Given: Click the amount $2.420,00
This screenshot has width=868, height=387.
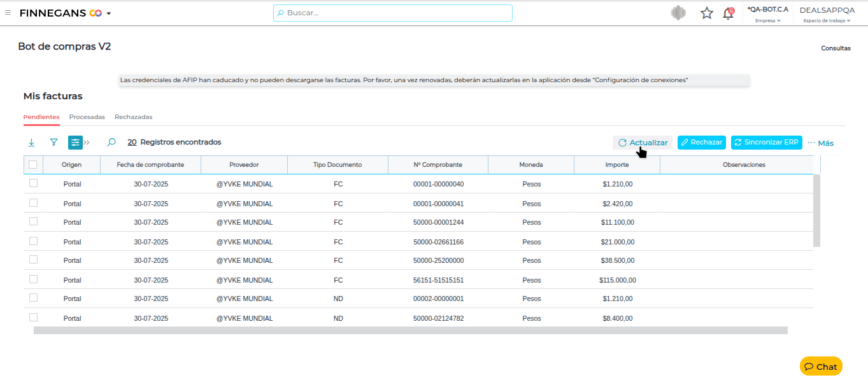Looking at the screenshot, I should [618, 204].
